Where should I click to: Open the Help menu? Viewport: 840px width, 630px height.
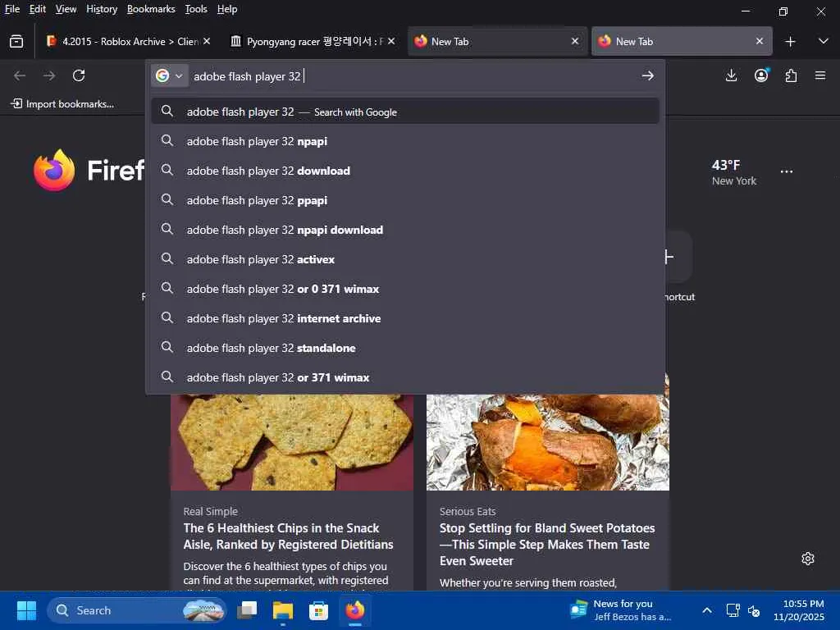tap(227, 9)
